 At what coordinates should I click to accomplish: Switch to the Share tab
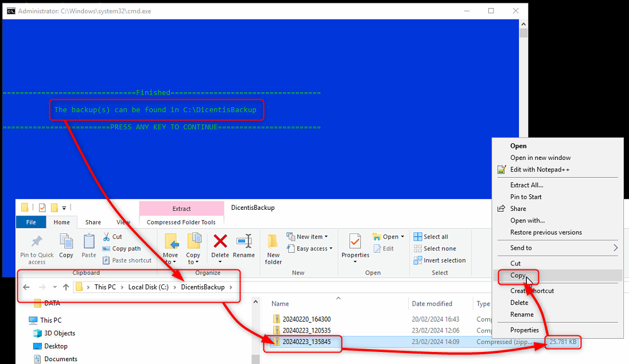tap(93, 222)
